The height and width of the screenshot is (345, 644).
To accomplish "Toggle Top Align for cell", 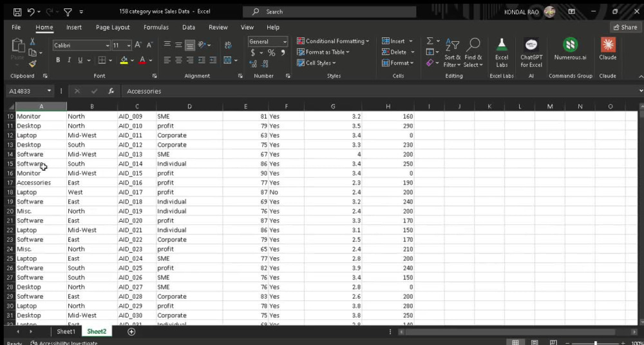I will pyautogui.click(x=167, y=45).
